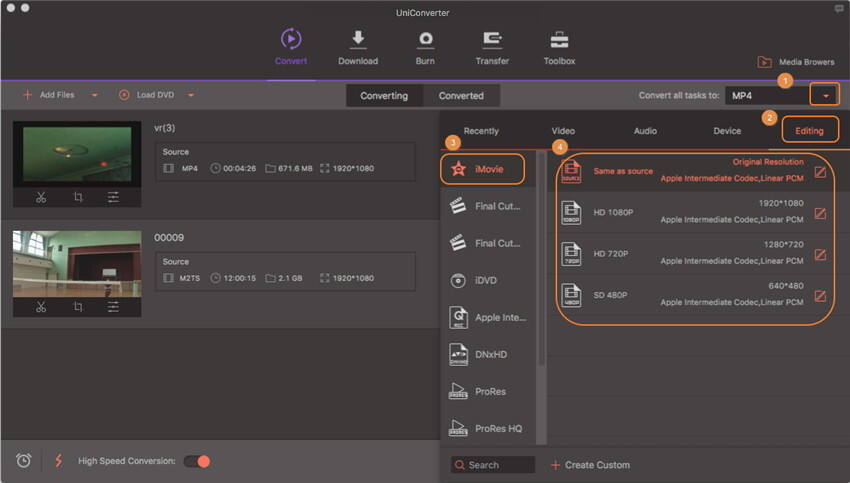Viewport: 850px width, 483px height.
Task: Open the Transfer section
Action: (x=492, y=48)
